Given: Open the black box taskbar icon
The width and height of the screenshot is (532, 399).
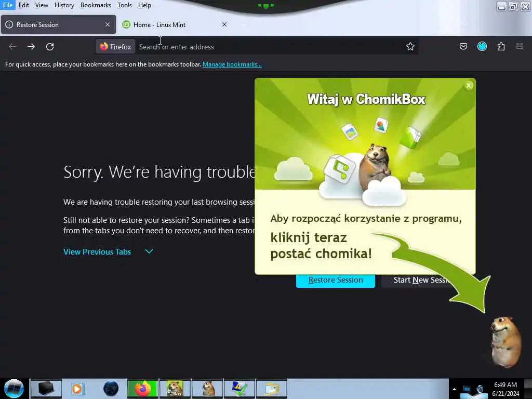Looking at the screenshot, I should coord(46,389).
